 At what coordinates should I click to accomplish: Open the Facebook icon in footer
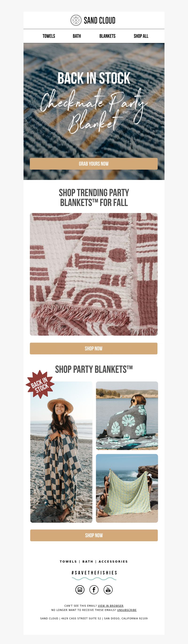tap(94, 590)
